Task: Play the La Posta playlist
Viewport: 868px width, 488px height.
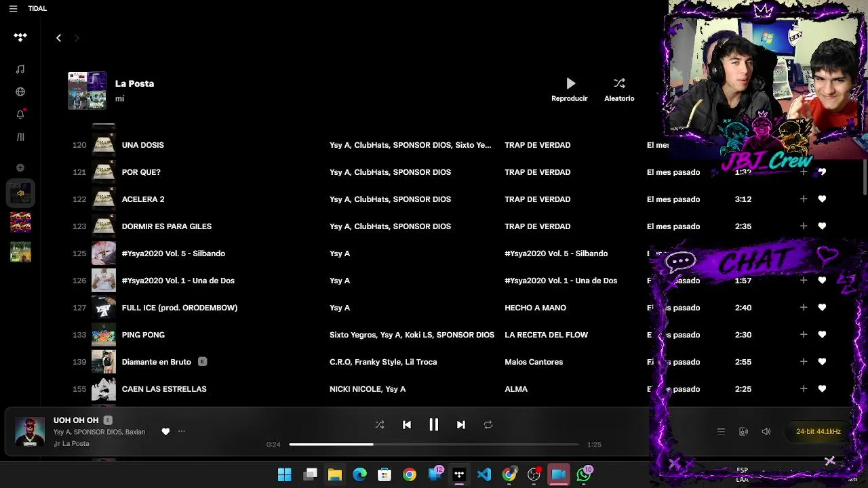Action: click(x=570, y=89)
